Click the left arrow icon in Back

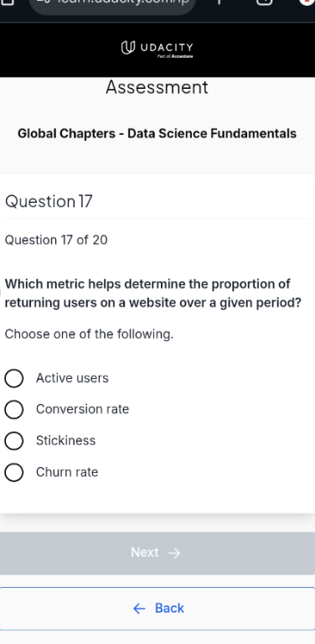[139, 609]
